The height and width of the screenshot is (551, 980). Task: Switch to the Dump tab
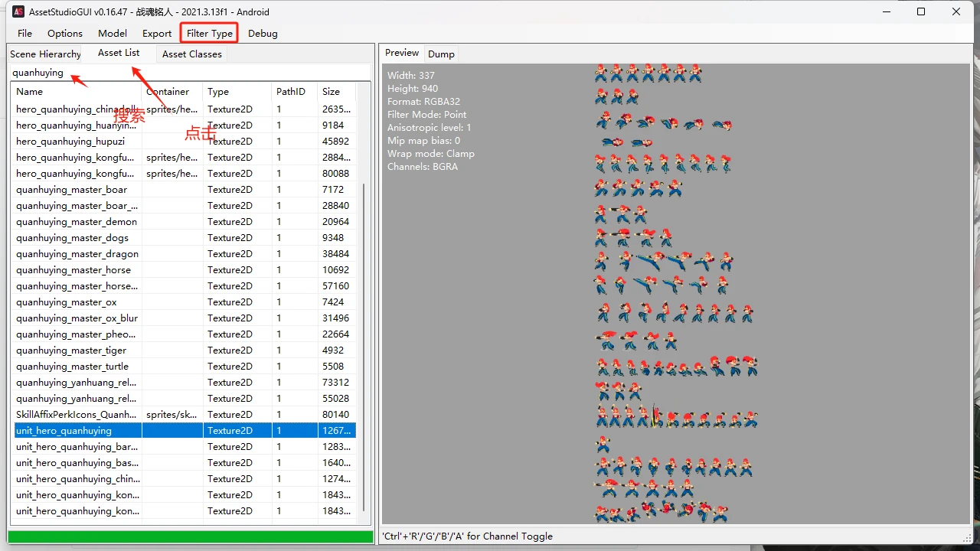click(441, 54)
